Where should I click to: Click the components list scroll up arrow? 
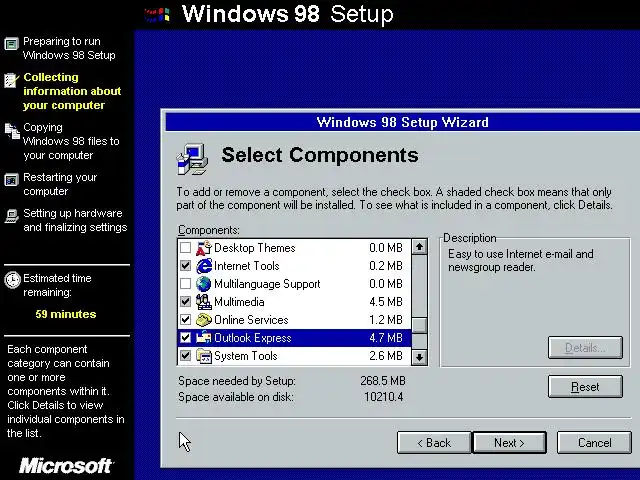pos(419,247)
